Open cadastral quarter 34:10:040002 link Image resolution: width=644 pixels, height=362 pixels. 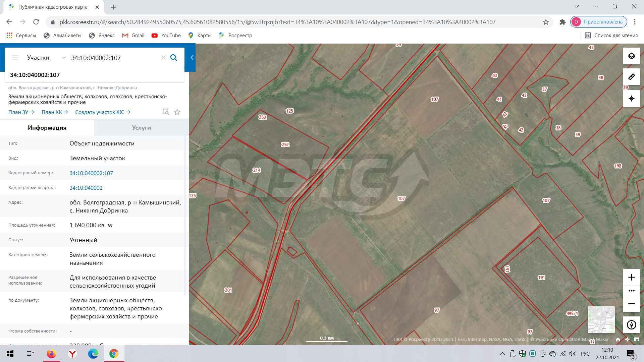tap(86, 188)
